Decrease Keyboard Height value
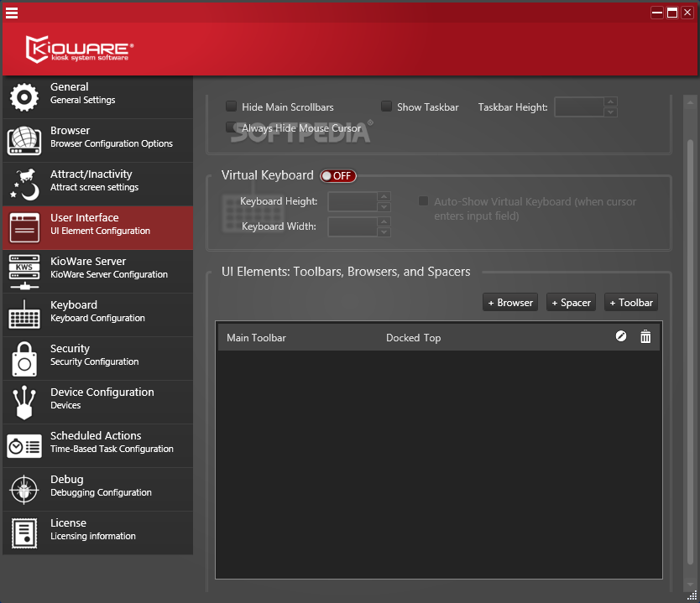 (384, 207)
